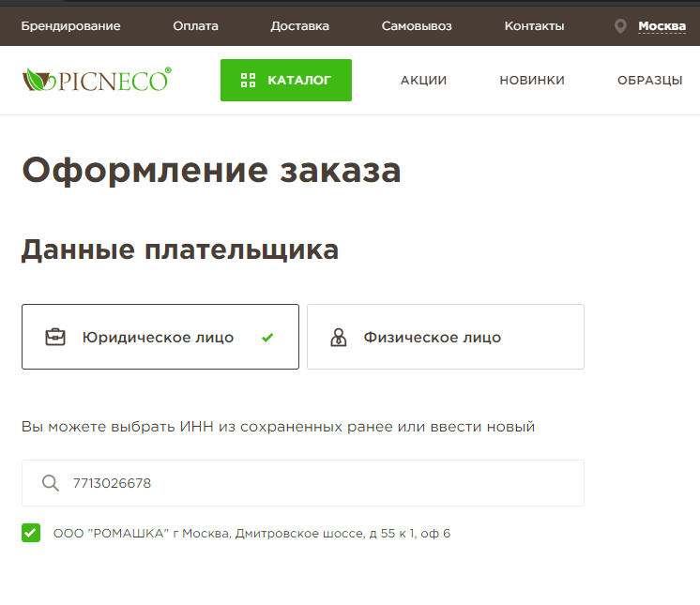Viewport: 700px width, 605px height.
Task: Click the location pin icon
Action: coord(620,26)
